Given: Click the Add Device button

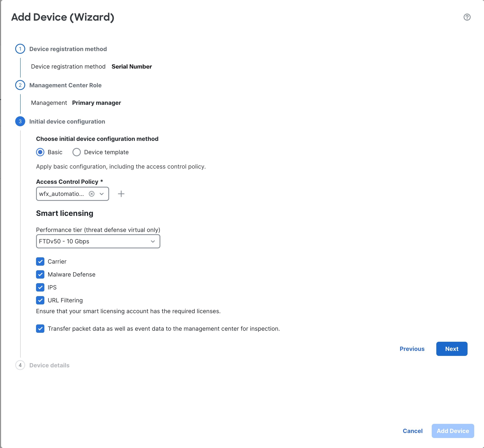Looking at the screenshot, I should click(453, 431).
